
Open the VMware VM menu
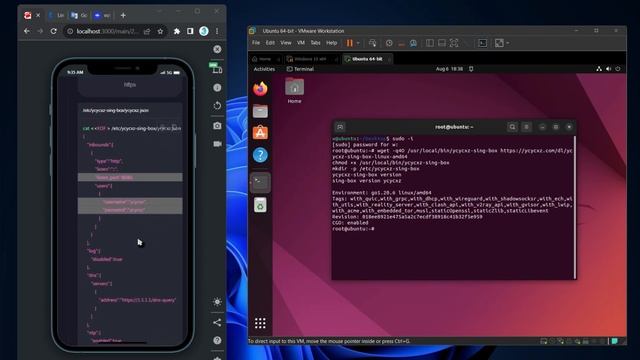(301, 42)
